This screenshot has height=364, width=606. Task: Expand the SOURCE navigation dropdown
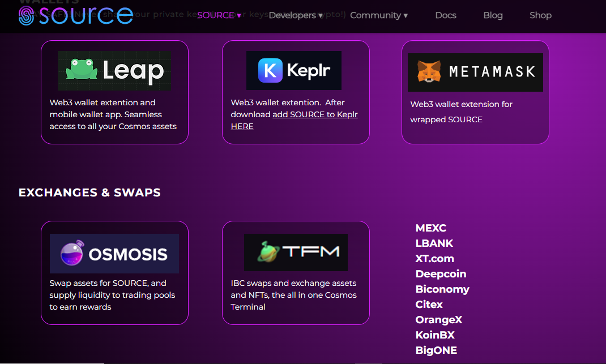click(x=219, y=15)
